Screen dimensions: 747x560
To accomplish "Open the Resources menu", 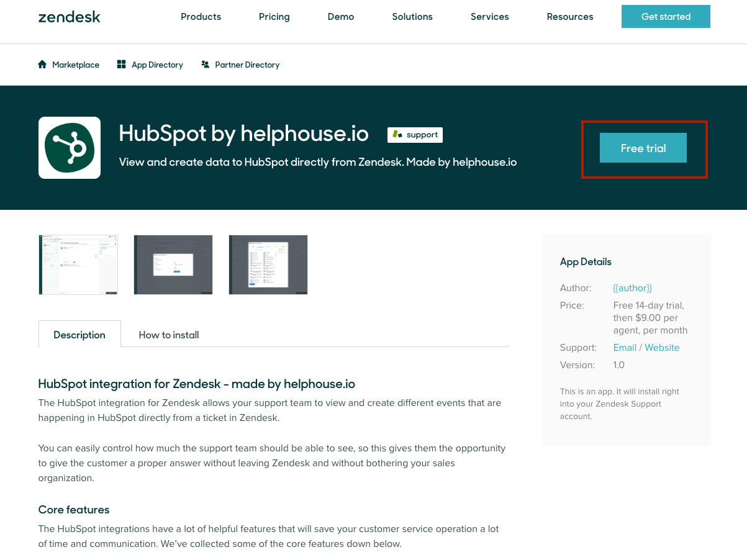I will [570, 17].
